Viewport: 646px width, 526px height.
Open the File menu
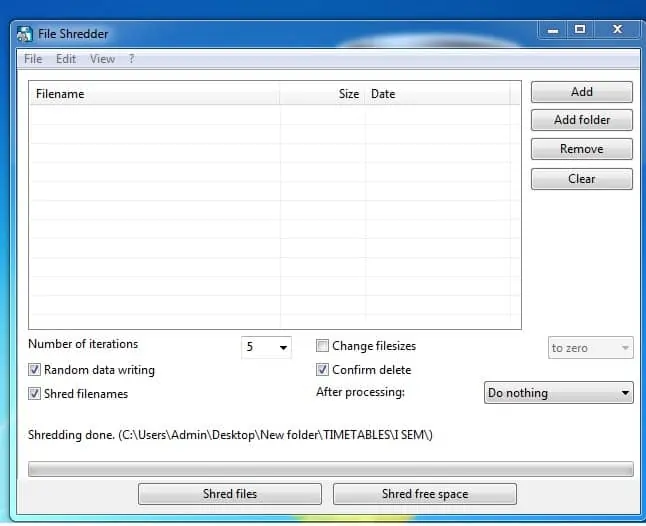point(33,59)
